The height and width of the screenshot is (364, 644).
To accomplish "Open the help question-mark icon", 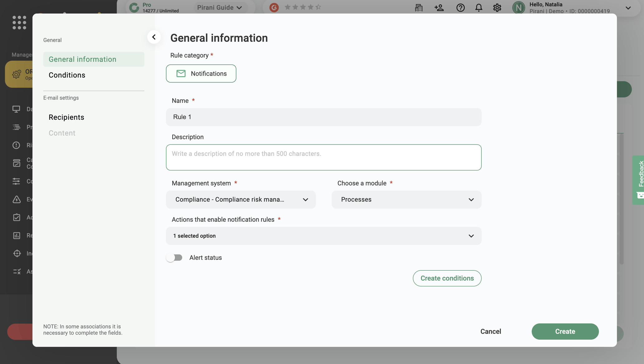I will 460,7.
